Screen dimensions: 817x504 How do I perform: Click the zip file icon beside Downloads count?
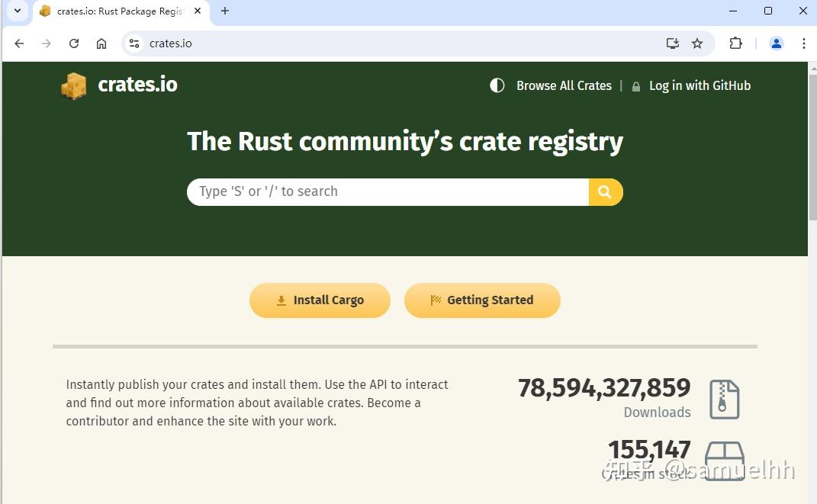tap(723, 398)
